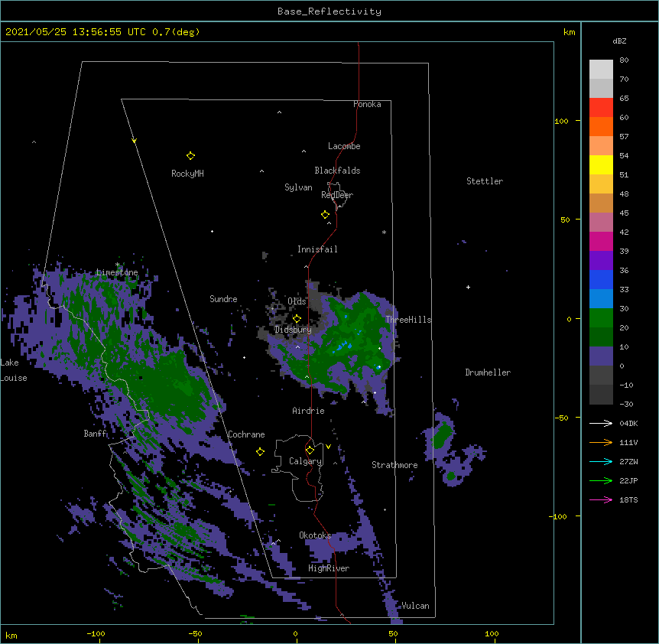Viewport: 659px width, 644px height.
Task: Click the Stettler label
Action: (485, 181)
